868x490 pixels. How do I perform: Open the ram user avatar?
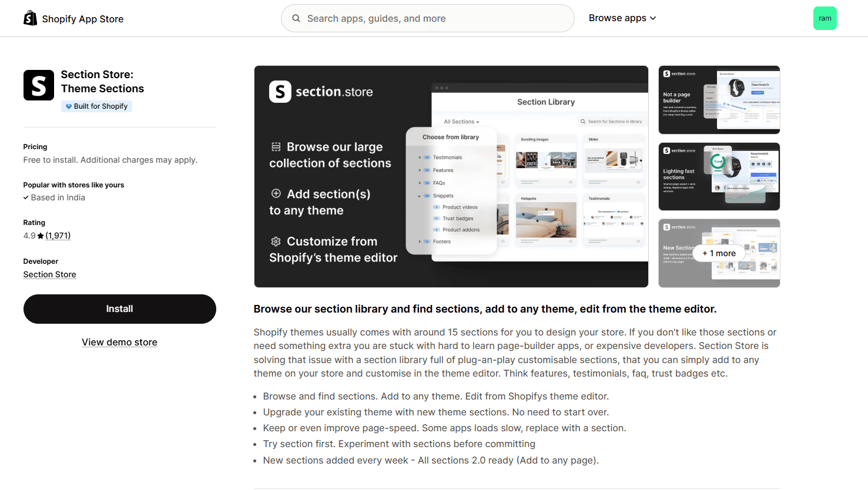(825, 18)
